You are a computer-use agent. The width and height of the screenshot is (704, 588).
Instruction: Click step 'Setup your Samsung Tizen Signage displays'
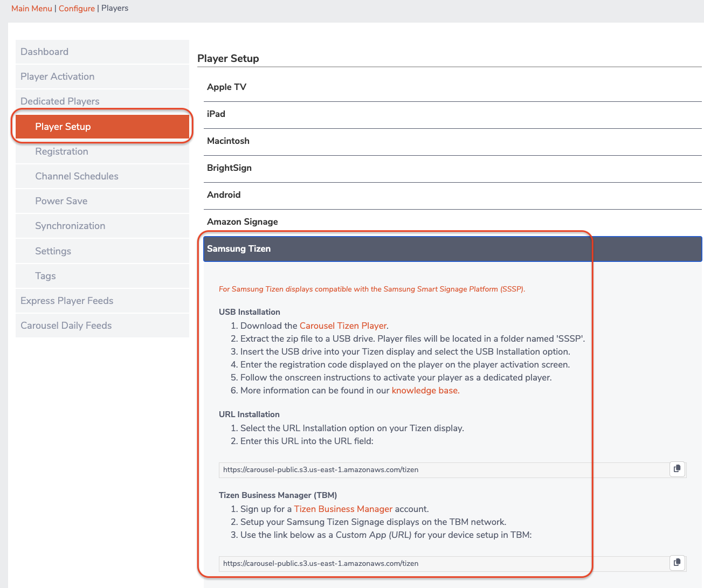tap(374, 522)
